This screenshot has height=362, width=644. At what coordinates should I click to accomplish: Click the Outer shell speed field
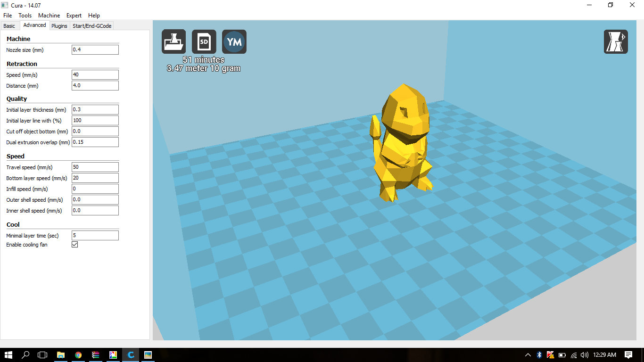pyautogui.click(x=95, y=199)
